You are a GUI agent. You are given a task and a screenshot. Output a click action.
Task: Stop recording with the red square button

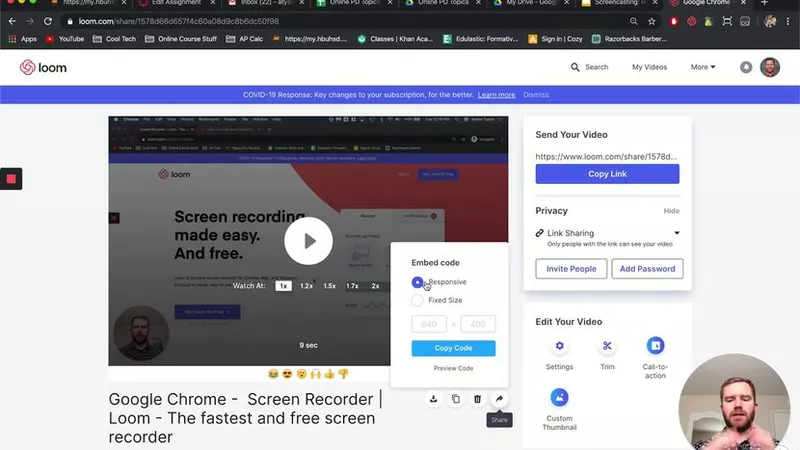click(x=11, y=179)
